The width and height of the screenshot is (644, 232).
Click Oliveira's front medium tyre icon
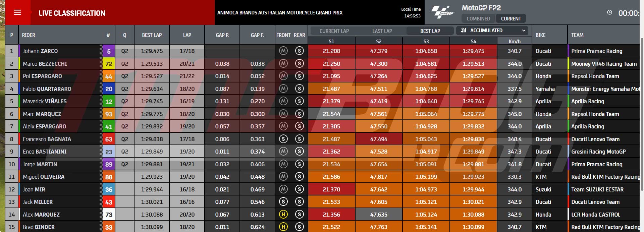click(x=283, y=177)
